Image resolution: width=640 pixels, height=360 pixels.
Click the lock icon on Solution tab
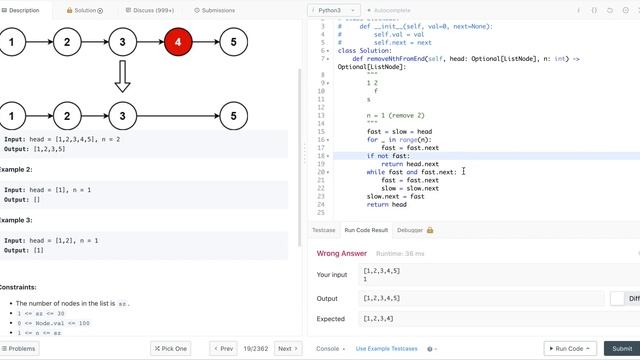coord(69,10)
